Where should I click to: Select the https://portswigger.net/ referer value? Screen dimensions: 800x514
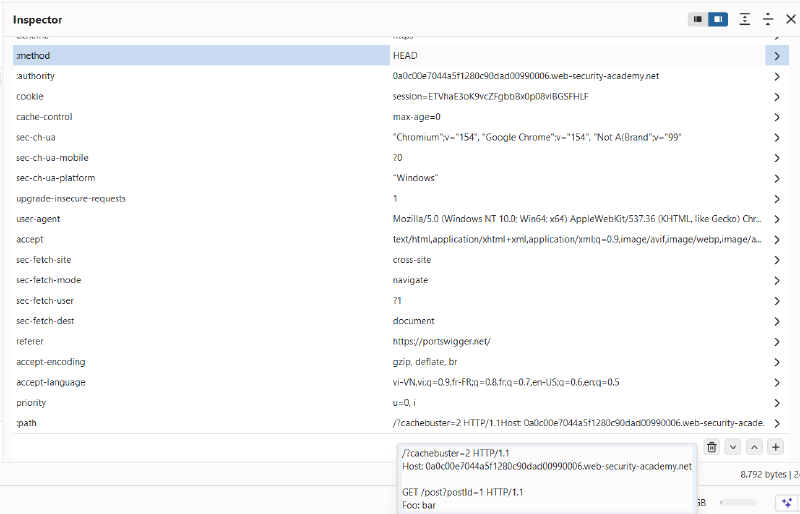coord(441,341)
